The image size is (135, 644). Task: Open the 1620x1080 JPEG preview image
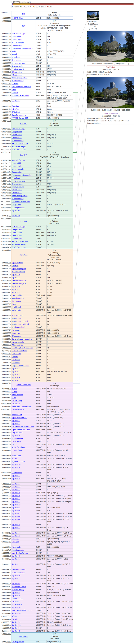tap(111, 93)
